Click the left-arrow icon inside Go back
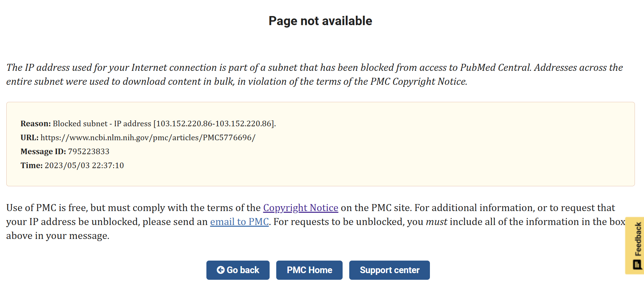Screen dimensions: 644x285 [221, 270]
